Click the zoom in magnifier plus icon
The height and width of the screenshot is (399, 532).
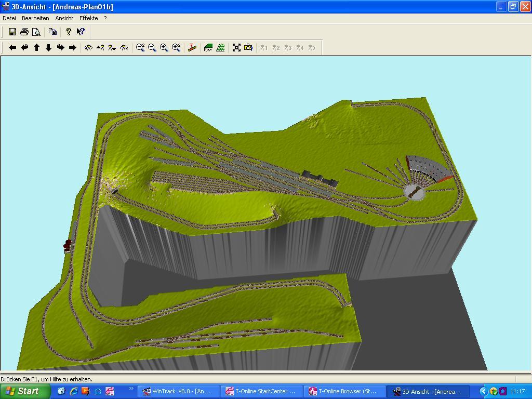[164, 48]
